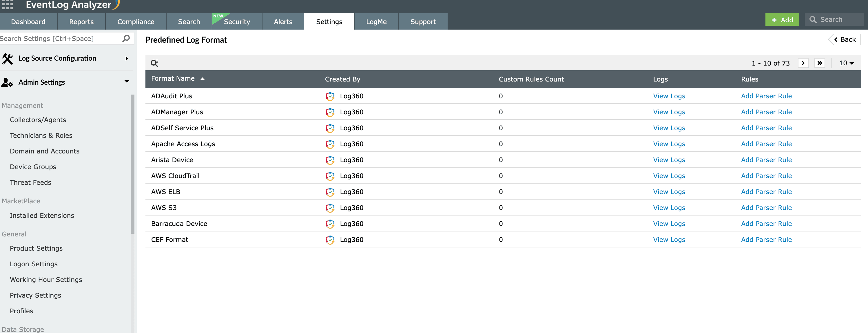View Logs for ADSelf Service Plus
This screenshot has width=868, height=333.
[x=669, y=128]
